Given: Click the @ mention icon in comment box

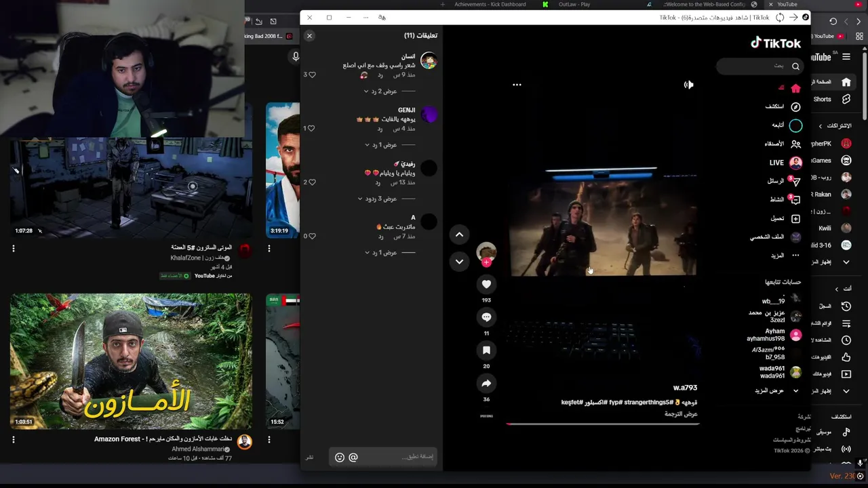Looking at the screenshot, I should 353,457.
